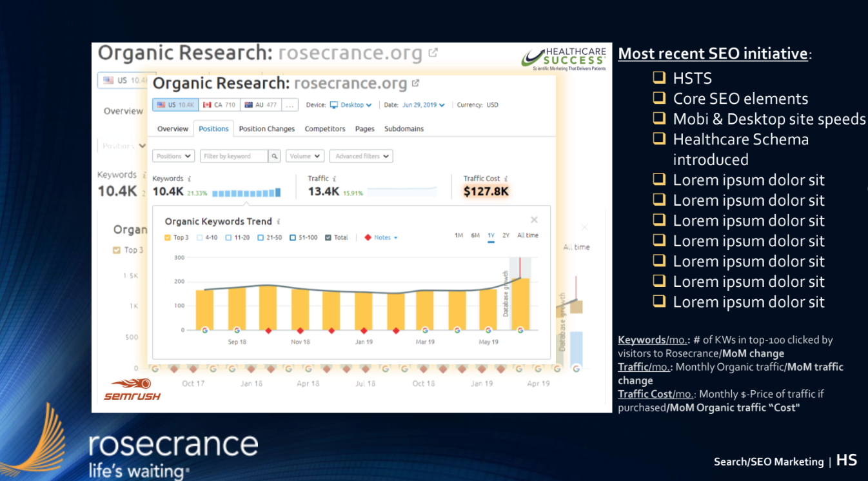Select the CA 710 flag database
Screen dimensions: 868x481
219,105
